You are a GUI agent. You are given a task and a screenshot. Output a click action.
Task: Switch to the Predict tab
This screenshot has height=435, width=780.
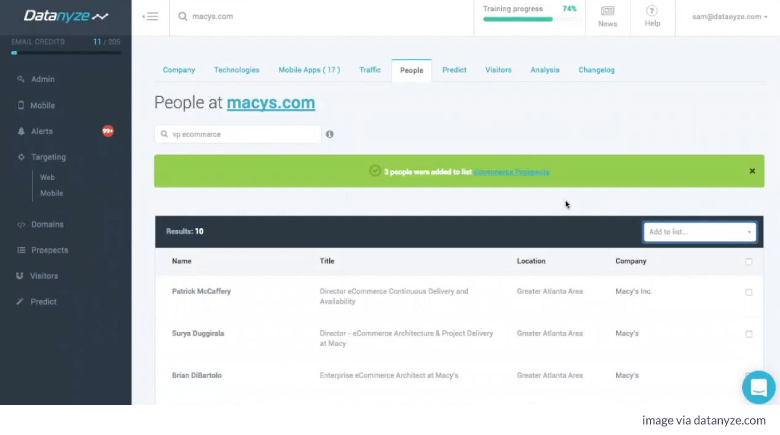(454, 70)
